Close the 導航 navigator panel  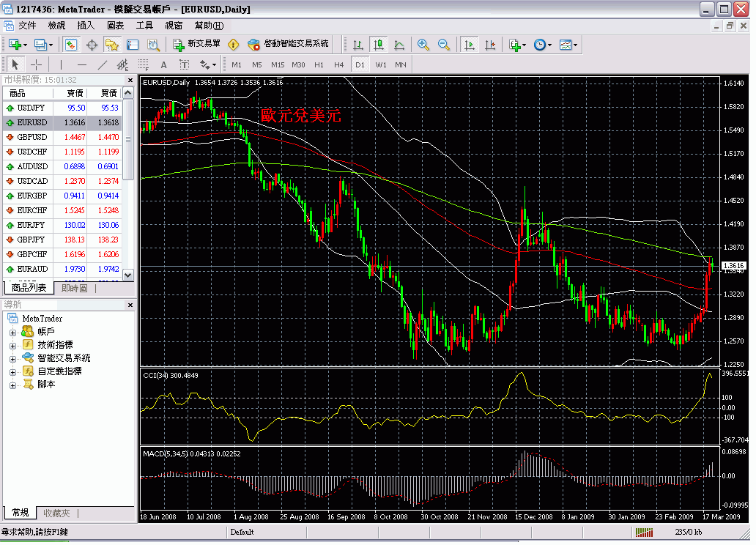130,305
